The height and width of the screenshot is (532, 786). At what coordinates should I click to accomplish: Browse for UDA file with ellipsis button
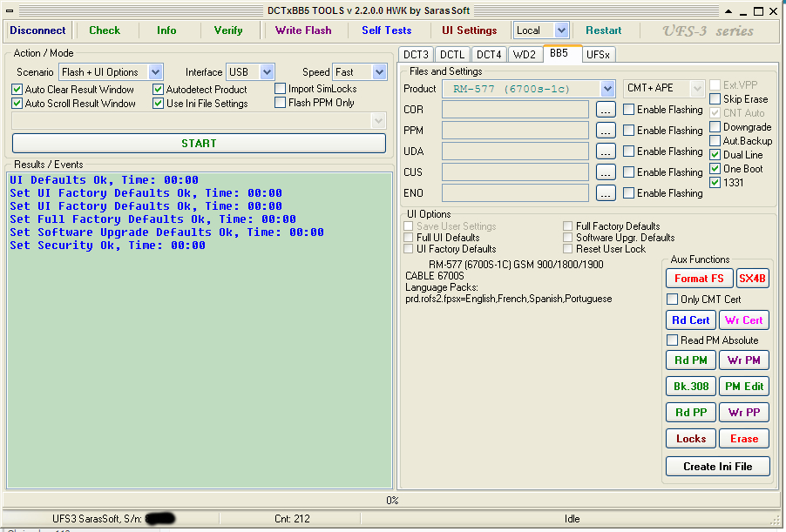(x=606, y=152)
